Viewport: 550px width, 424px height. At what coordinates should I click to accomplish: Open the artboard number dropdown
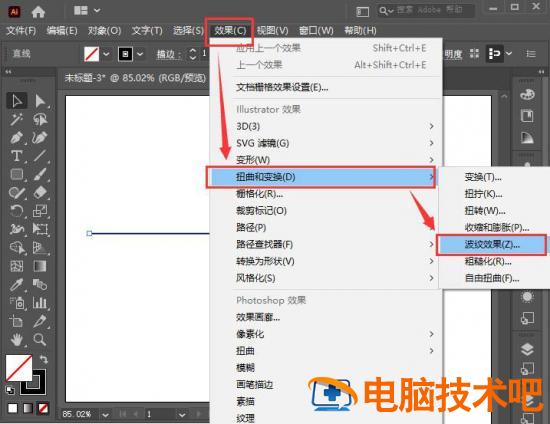(182, 415)
